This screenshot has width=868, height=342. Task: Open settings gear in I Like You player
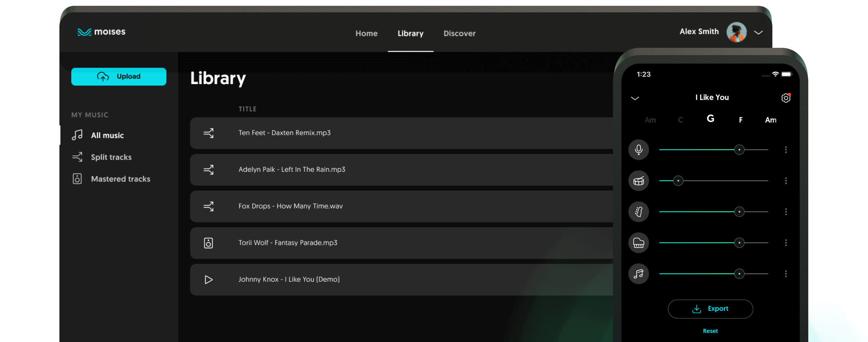[785, 98]
